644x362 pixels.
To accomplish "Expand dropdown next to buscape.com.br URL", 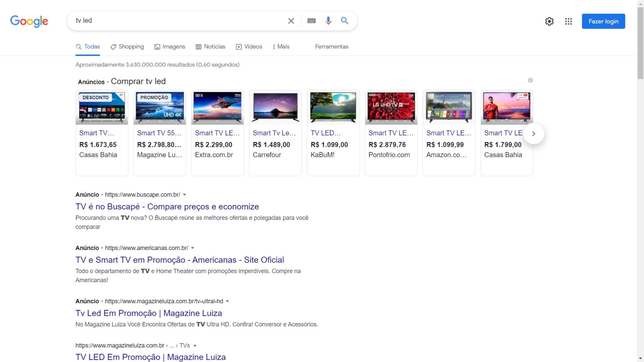I will tap(185, 195).
